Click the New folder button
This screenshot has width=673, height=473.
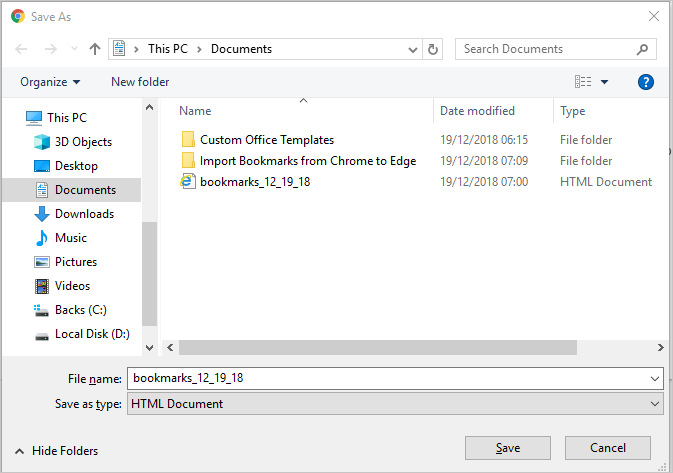coord(140,82)
